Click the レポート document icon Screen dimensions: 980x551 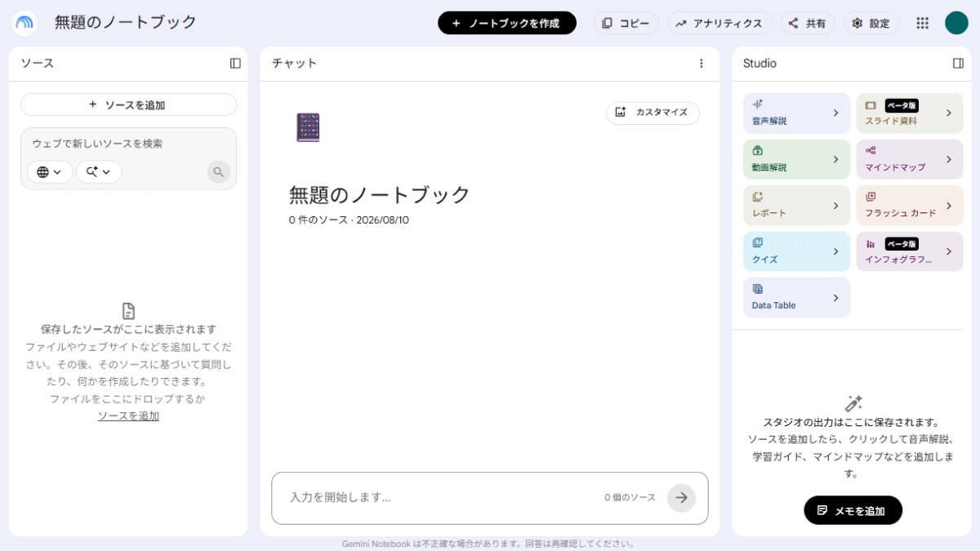point(757,197)
